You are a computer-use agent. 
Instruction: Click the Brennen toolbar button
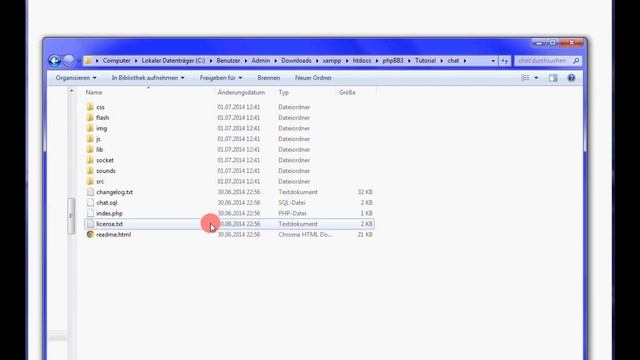coord(269,78)
